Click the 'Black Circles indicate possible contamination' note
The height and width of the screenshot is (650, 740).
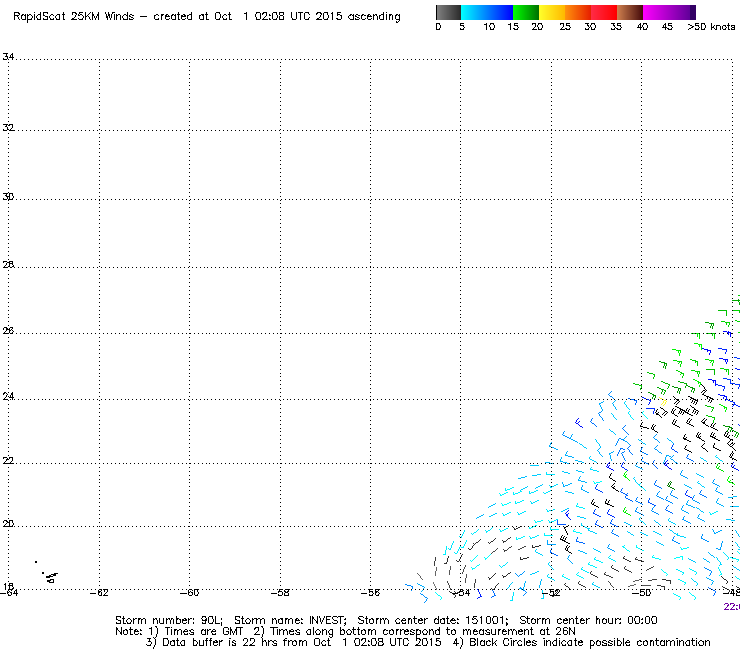coord(589,642)
